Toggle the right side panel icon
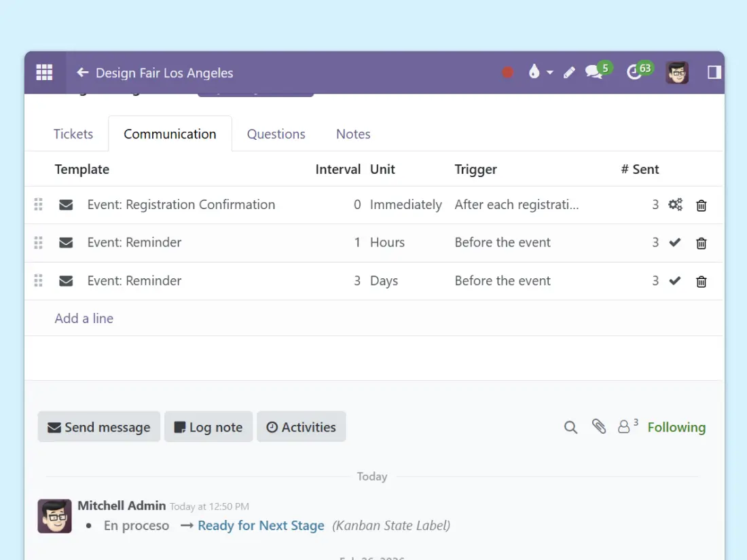 tap(714, 73)
